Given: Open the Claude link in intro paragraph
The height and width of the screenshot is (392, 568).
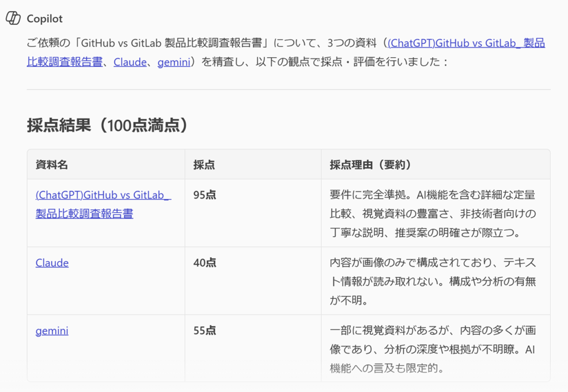Looking at the screenshot, I should tap(130, 62).
